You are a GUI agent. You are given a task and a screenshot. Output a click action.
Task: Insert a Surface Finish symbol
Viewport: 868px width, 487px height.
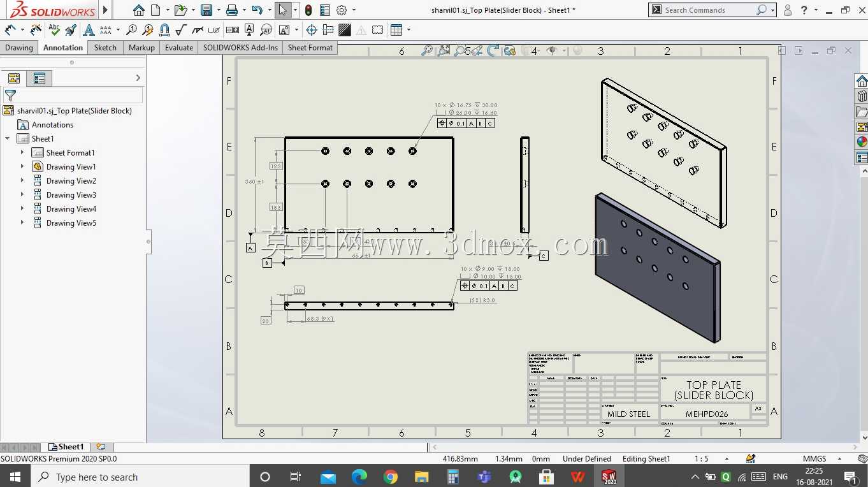[181, 30]
